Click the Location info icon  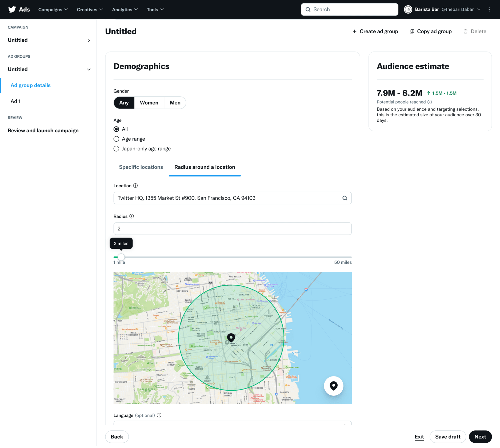135,185
